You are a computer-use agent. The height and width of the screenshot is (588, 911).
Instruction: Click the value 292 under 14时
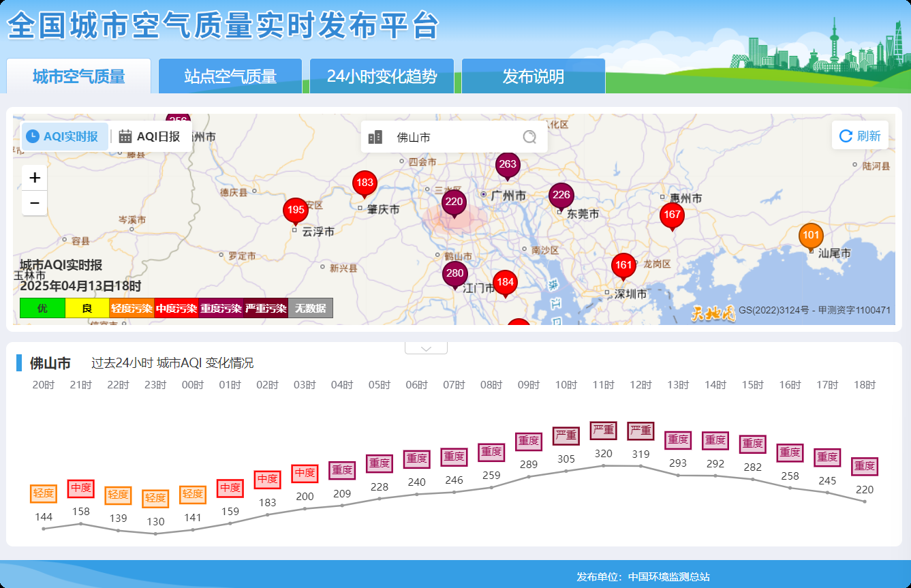coord(715,464)
